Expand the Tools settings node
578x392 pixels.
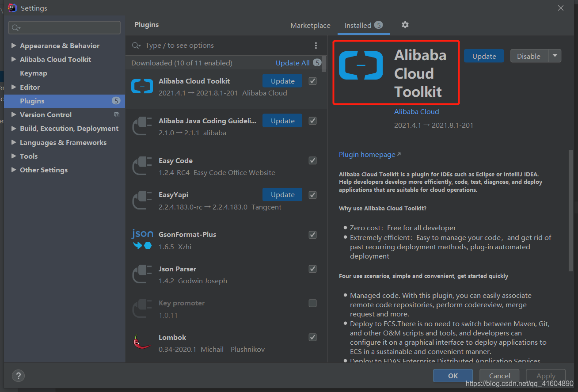click(x=14, y=156)
